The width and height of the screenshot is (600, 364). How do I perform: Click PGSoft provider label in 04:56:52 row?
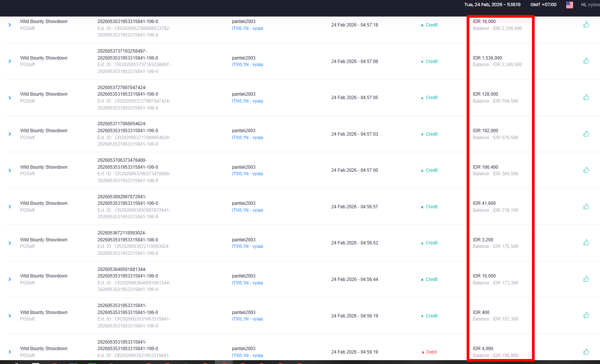click(x=27, y=246)
